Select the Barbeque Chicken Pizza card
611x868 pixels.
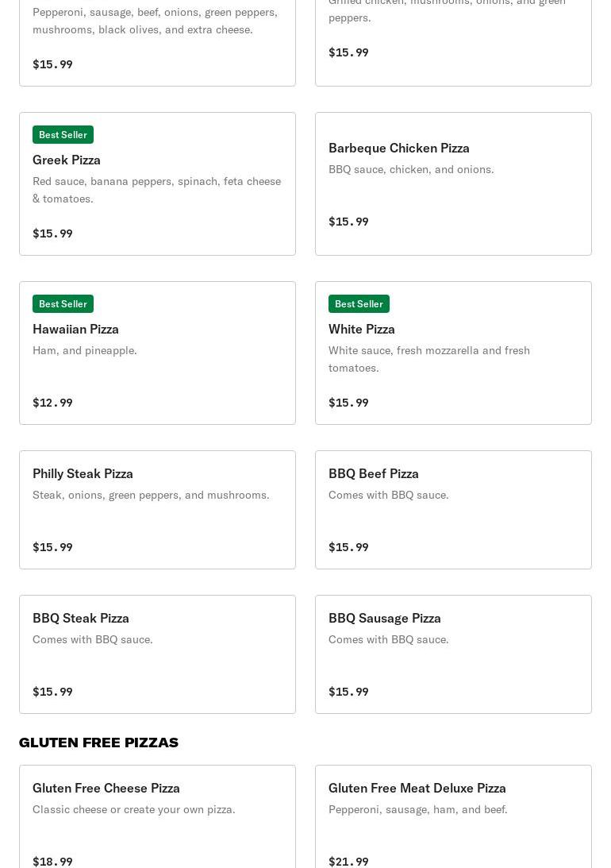453,183
